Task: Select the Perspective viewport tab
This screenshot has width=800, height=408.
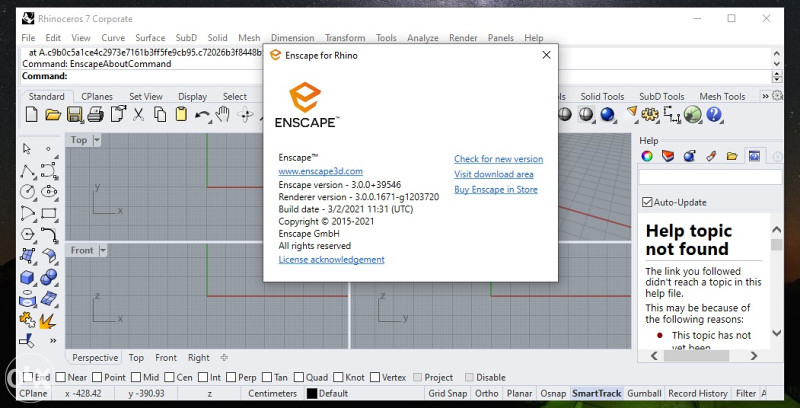Action: (x=95, y=358)
